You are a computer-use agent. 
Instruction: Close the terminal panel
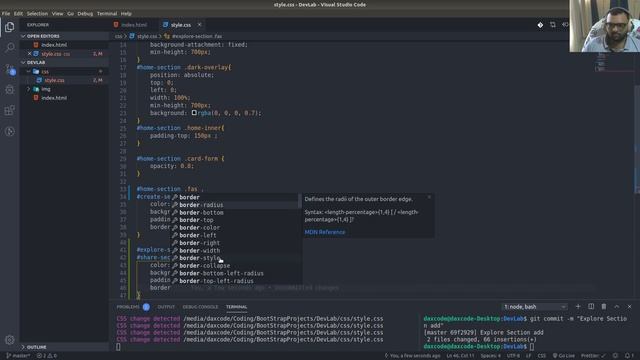click(x=629, y=307)
